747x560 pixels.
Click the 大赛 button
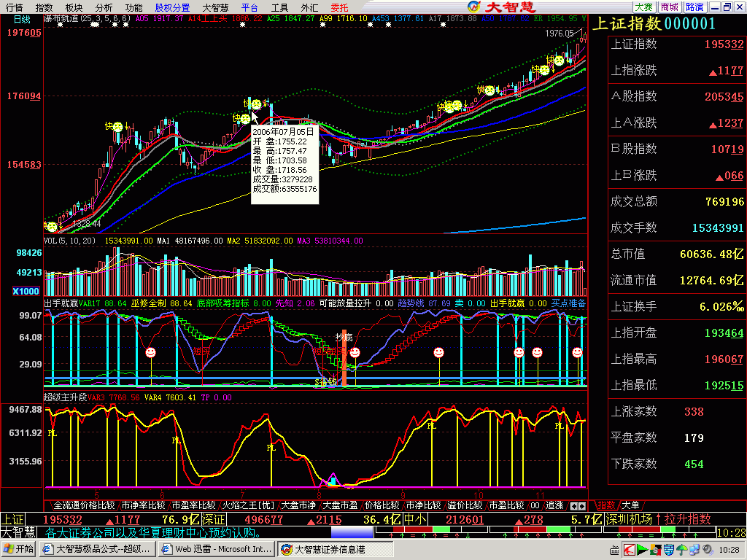643,7
